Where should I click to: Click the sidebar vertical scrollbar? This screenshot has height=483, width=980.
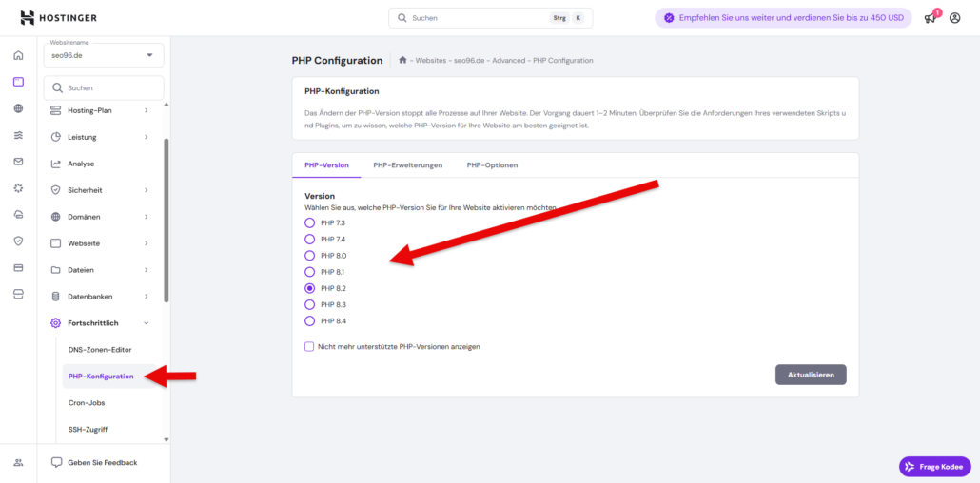click(167, 221)
